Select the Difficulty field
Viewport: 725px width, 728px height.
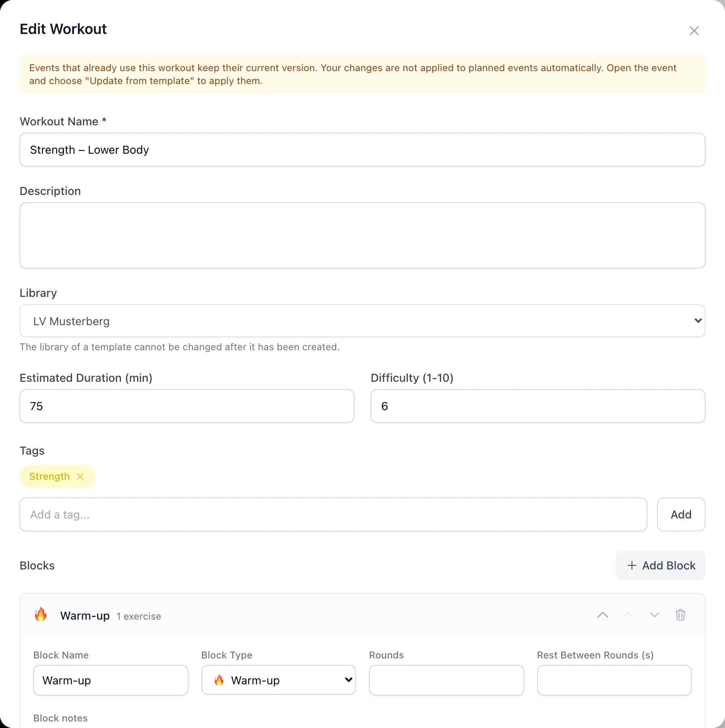click(538, 406)
